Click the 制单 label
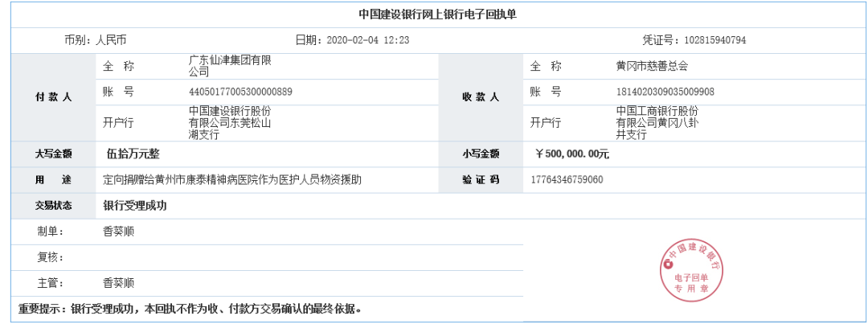The image size is (868, 324). tap(51, 232)
